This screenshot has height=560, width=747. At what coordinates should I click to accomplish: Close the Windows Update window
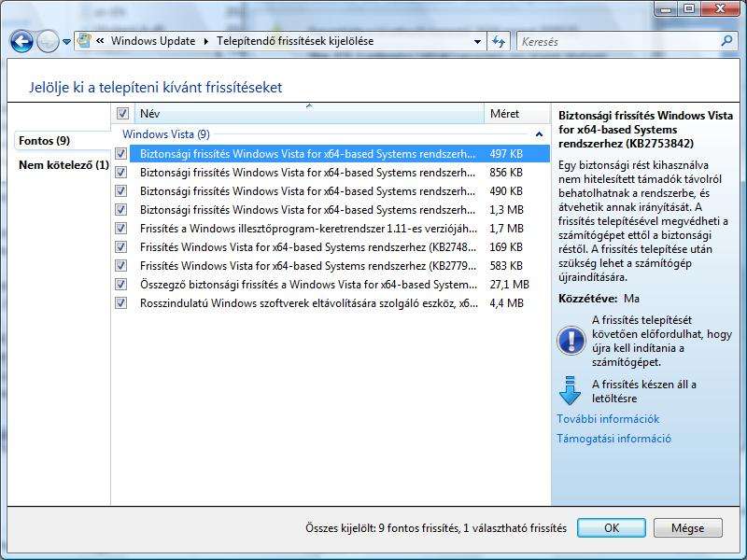(720, 9)
